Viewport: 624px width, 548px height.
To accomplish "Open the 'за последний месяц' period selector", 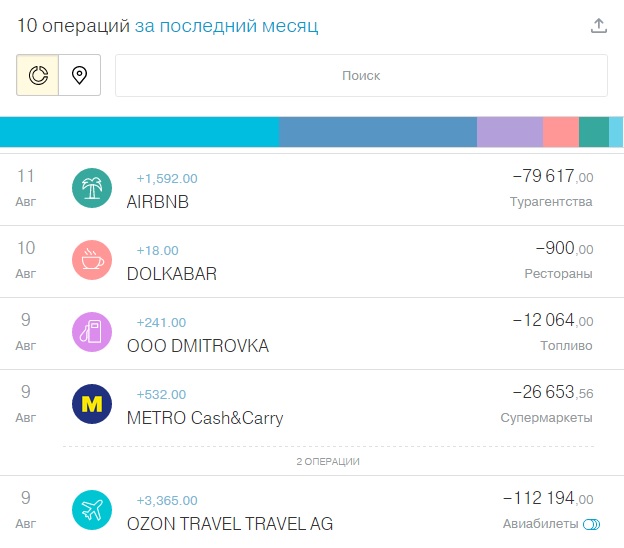I will (x=226, y=26).
